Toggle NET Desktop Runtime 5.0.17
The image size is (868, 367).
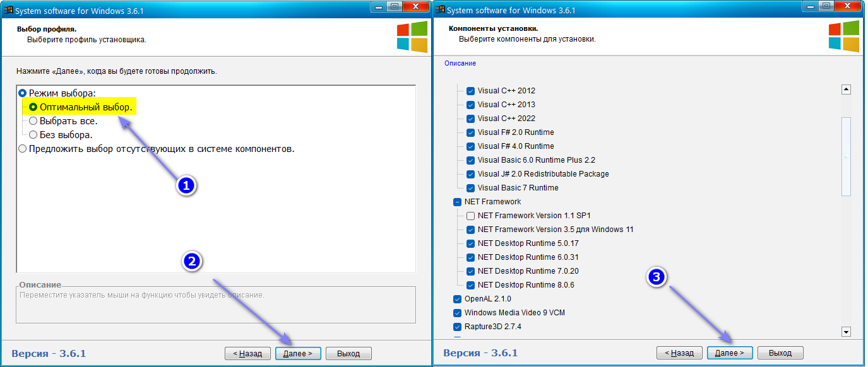point(471,243)
